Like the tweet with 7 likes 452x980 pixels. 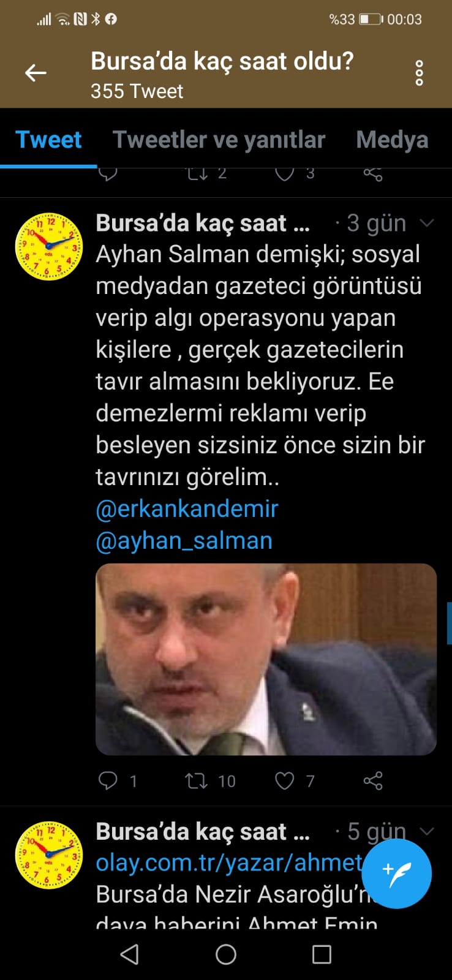[284, 780]
